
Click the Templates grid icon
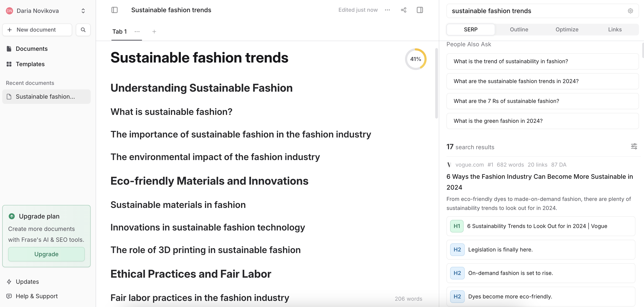[x=9, y=64]
